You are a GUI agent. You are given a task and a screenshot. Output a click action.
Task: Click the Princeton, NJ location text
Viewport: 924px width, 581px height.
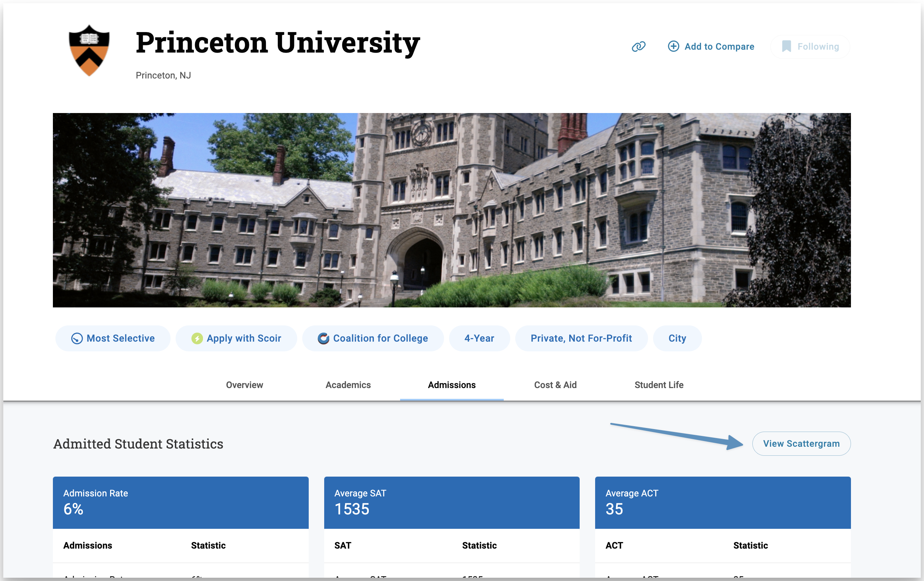pos(163,75)
